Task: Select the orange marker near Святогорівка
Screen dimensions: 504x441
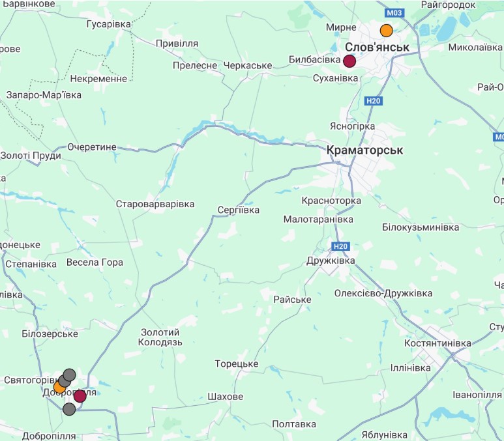Action: [59, 388]
